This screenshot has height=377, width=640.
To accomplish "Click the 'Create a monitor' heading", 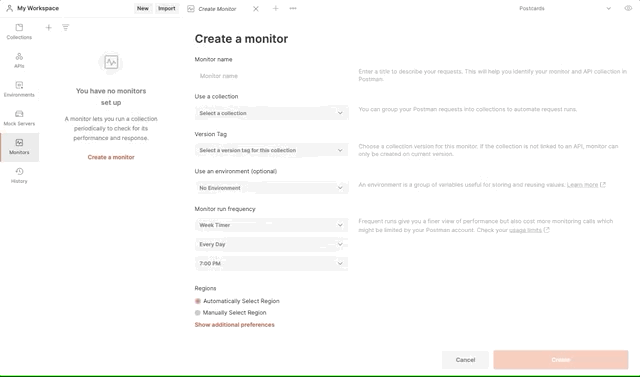I will pos(241,39).
